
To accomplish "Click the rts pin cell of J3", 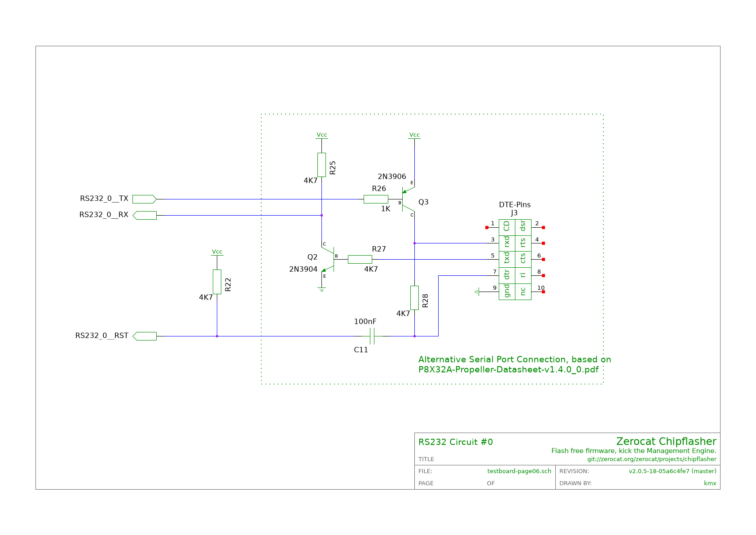I will [523, 243].
